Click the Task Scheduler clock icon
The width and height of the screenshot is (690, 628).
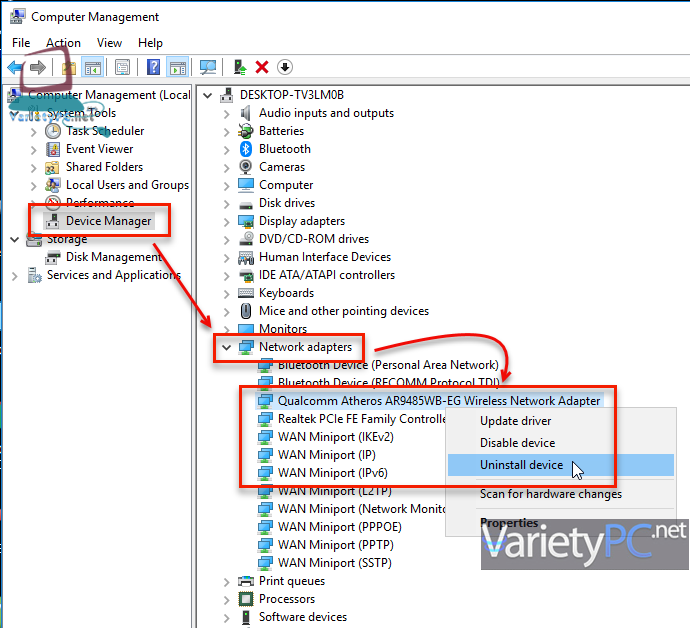pyautogui.click(x=53, y=131)
